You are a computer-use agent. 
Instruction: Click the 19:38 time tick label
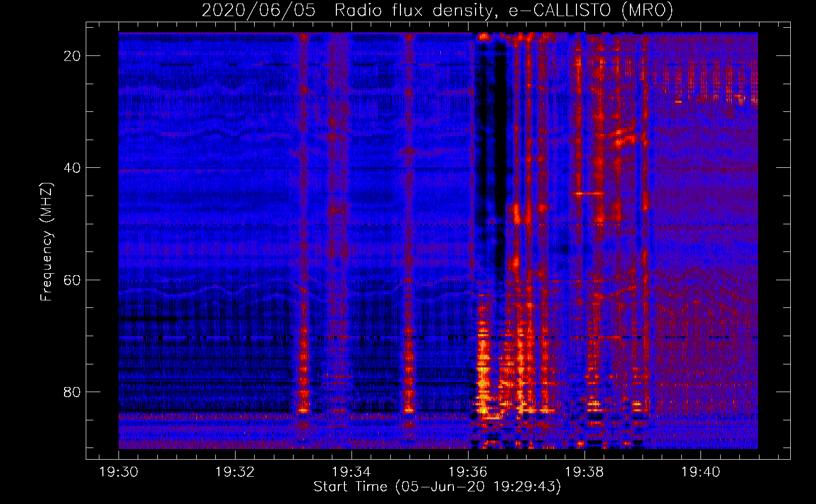click(585, 472)
